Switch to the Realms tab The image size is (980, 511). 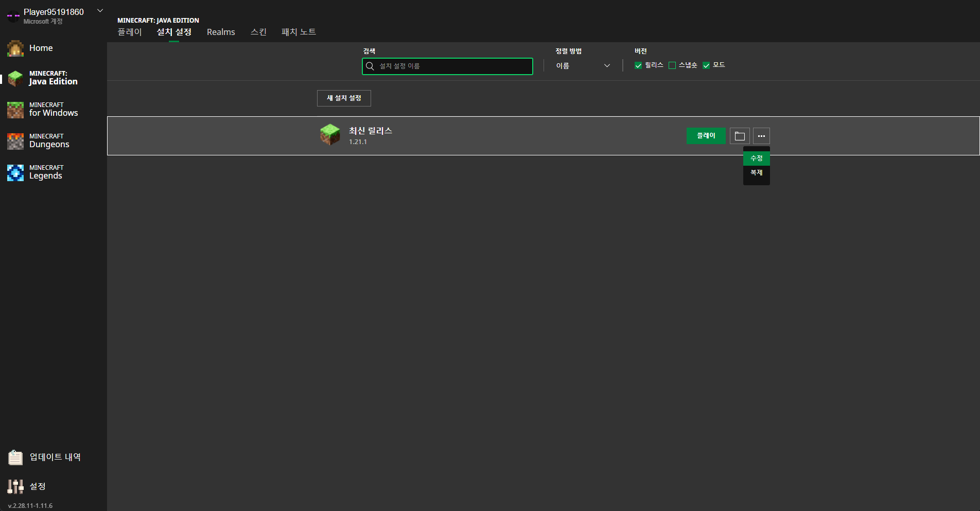click(221, 32)
